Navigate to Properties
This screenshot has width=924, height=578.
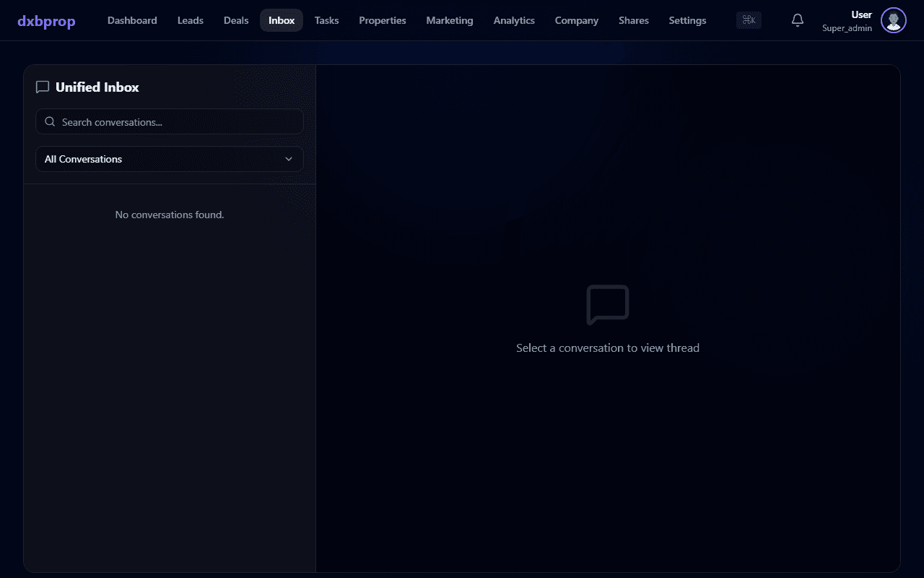pyautogui.click(x=383, y=20)
